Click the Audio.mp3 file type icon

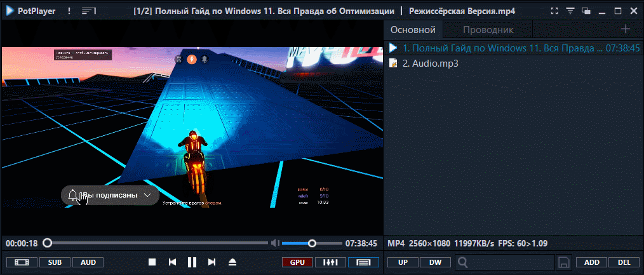pyautogui.click(x=393, y=64)
